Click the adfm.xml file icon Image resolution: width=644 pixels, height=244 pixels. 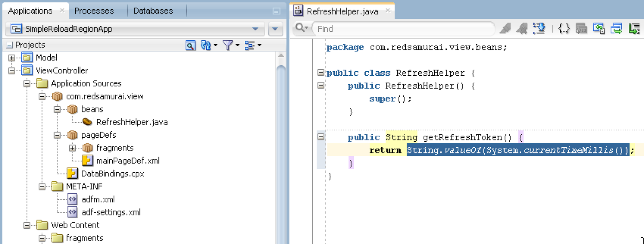[72, 199]
